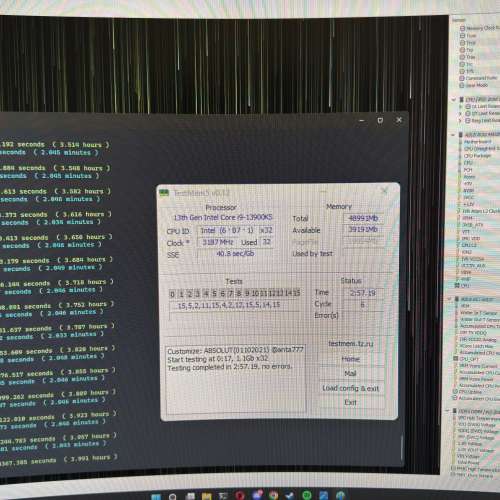Click test number 7 box
Screen dimensions: 500x500
tap(231, 294)
